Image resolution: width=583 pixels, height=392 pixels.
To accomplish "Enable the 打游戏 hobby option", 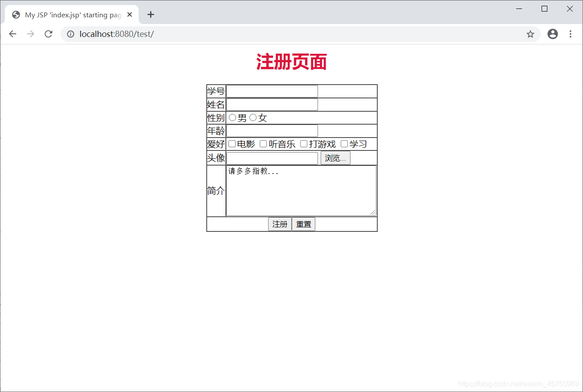I will coord(303,143).
